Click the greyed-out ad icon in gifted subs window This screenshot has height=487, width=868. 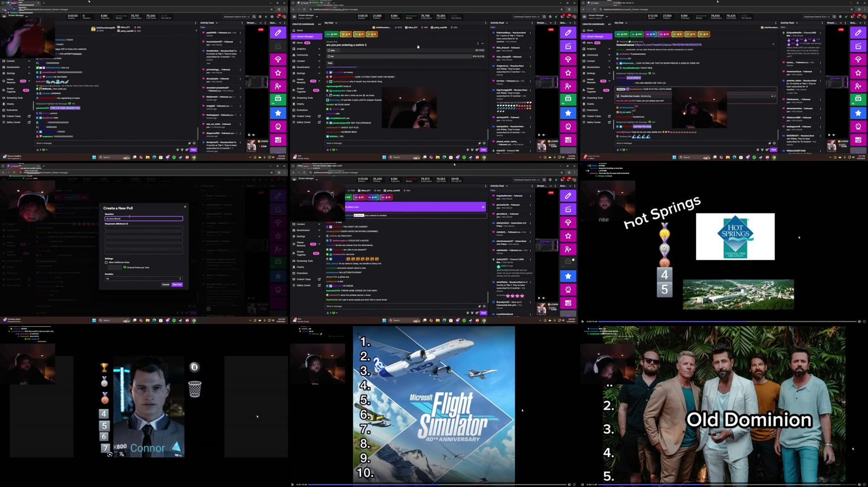coord(568,261)
